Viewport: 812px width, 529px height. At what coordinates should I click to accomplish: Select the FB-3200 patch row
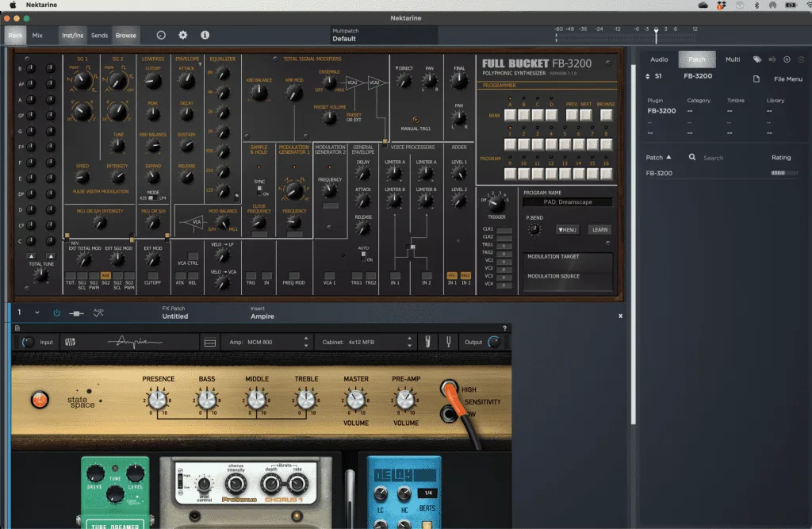722,173
